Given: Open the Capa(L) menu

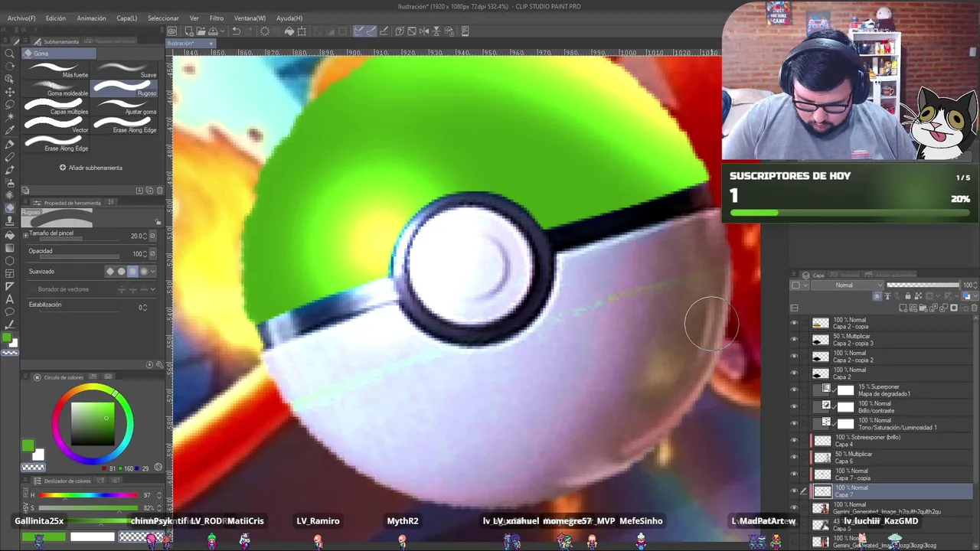Looking at the screenshot, I should (x=127, y=18).
